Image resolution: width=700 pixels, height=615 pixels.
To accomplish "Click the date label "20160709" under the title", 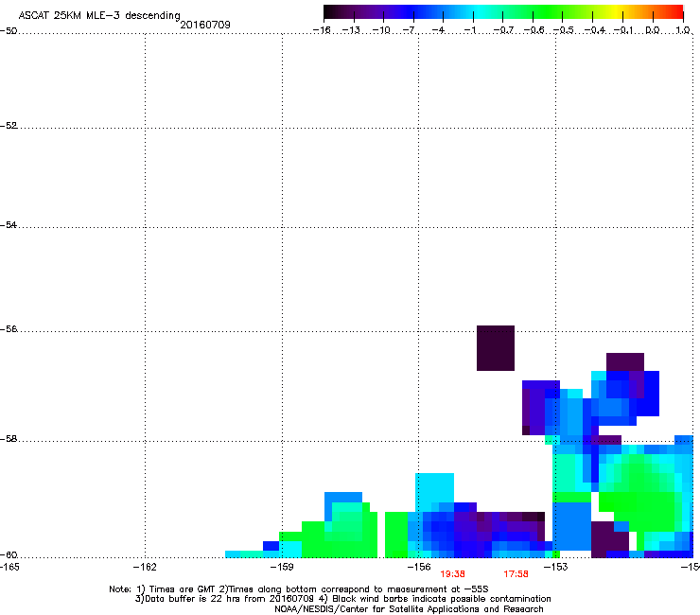I will pos(205,25).
